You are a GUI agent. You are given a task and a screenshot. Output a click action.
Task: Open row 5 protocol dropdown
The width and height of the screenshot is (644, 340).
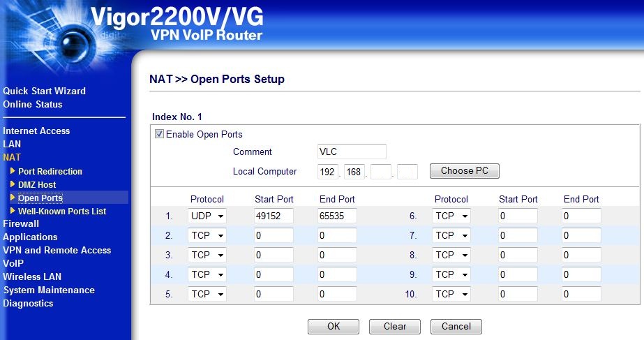coord(207,294)
